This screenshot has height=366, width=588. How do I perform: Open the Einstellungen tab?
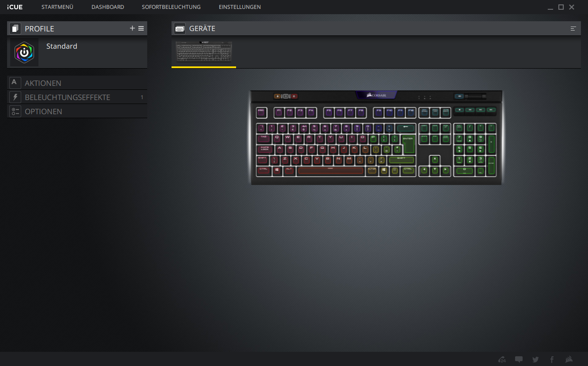point(240,7)
